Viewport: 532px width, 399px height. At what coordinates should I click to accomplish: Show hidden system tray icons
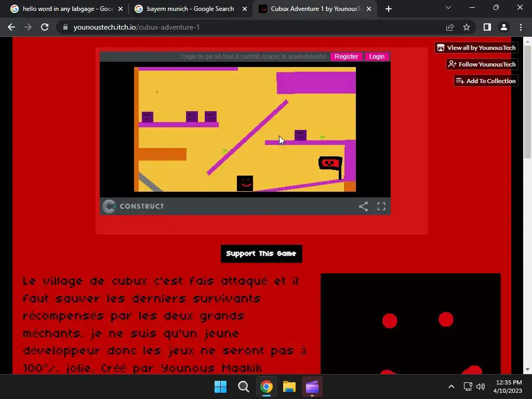tap(451, 387)
